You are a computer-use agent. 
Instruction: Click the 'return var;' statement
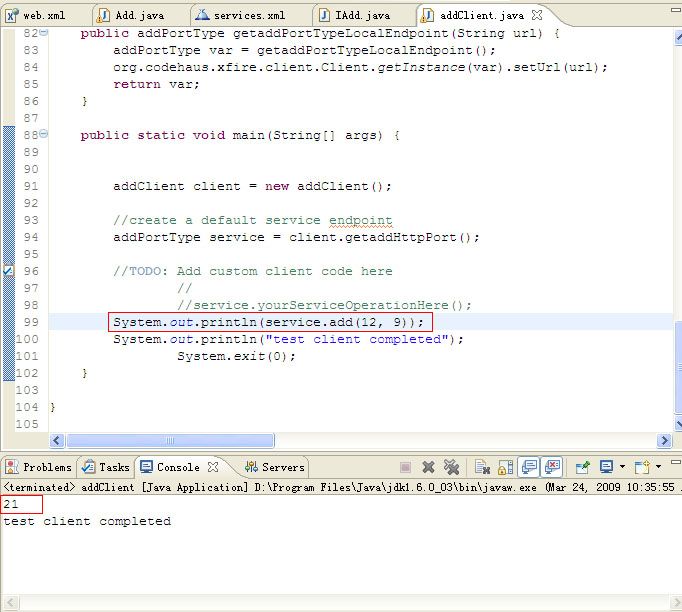click(x=156, y=84)
